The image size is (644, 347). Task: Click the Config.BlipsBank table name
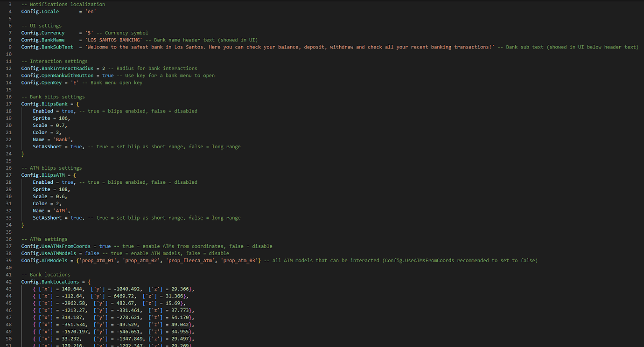44,104
